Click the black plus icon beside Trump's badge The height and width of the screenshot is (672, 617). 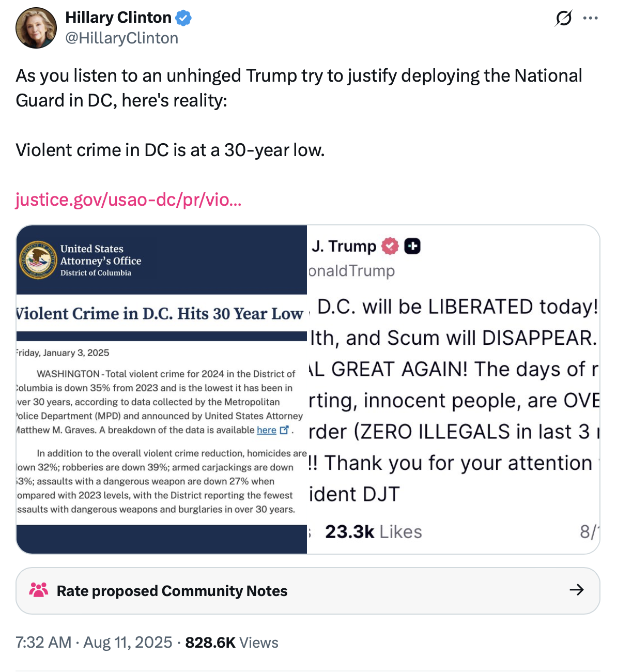(412, 246)
